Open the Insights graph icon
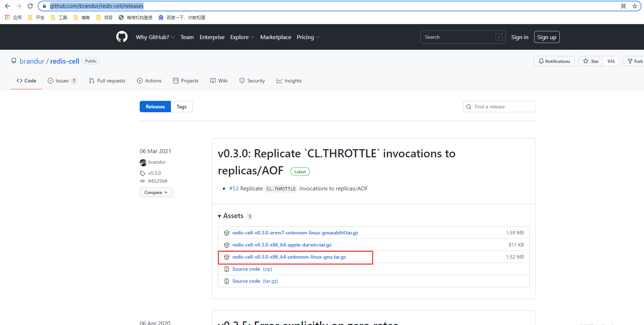The height and width of the screenshot is (325, 644). [280, 81]
